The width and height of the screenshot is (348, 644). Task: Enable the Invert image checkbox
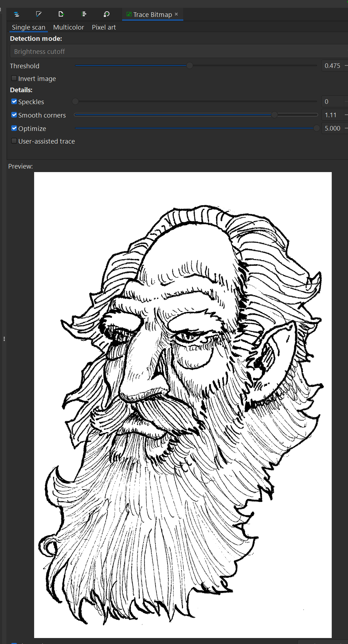[x=14, y=78]
